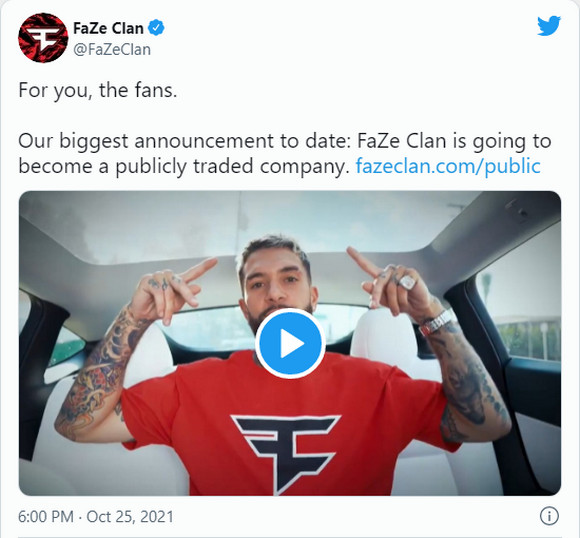Viewport: 580px width, 538px height.
Task: Click the "For you, the fans." text
Action: tap(98, 90)
